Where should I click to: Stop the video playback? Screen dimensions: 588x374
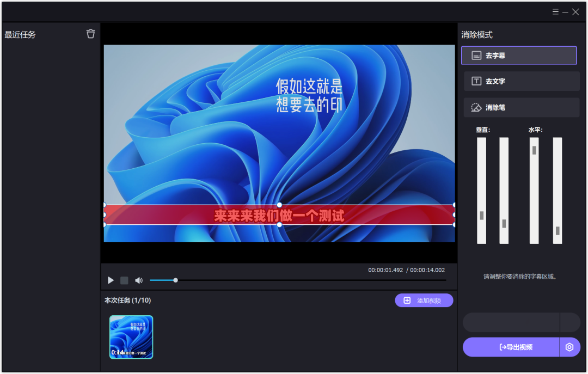[x=124, y=280]
